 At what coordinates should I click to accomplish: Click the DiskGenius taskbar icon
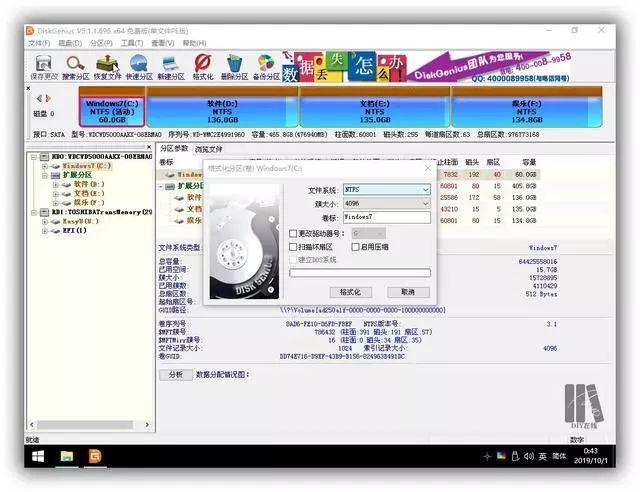point(95,456)
